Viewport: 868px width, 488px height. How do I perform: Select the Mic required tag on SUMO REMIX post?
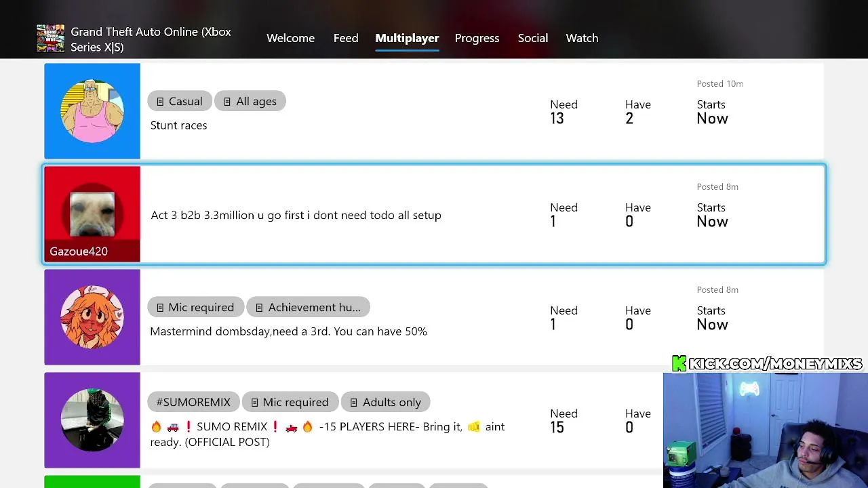coord(290,402)
